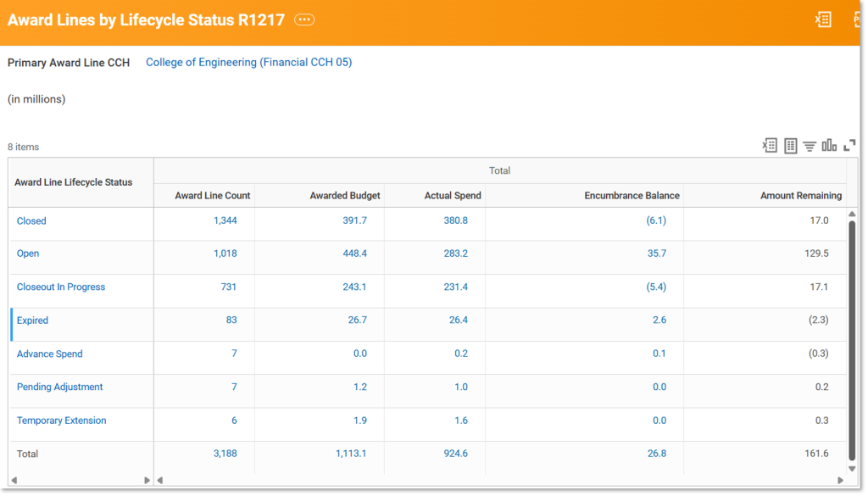This screenshot has width=868, height=496.
Task: Open the printable version of the table
Action: pyautogui.click(x=789, y=145)
